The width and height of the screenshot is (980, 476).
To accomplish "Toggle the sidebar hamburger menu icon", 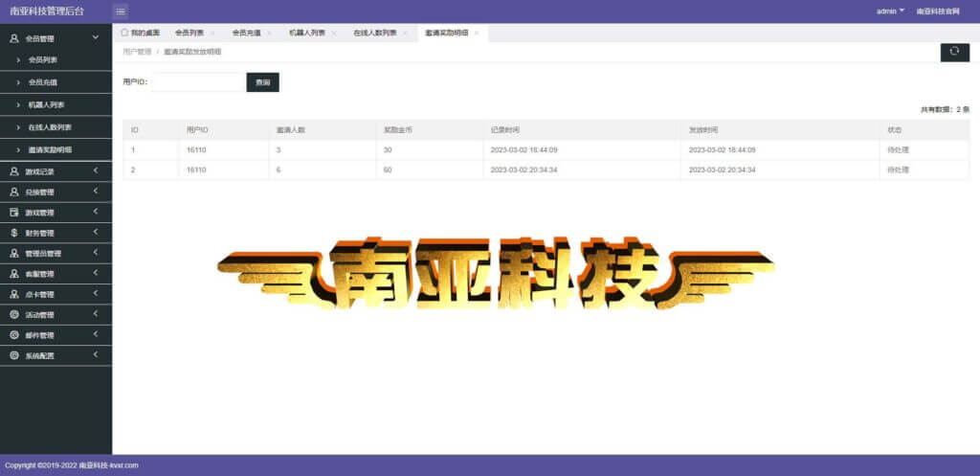I will tap(121, 11).
